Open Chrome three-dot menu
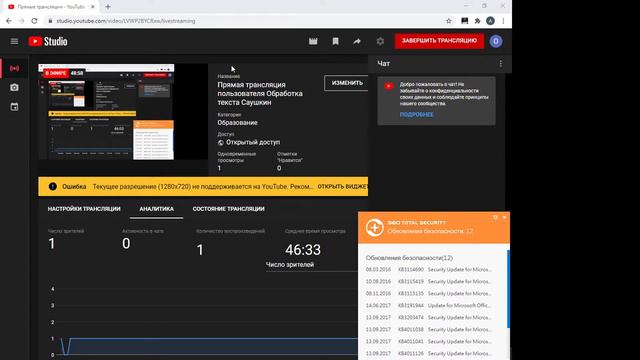Screen dimensions: 640x360 [x=503, y=21]
